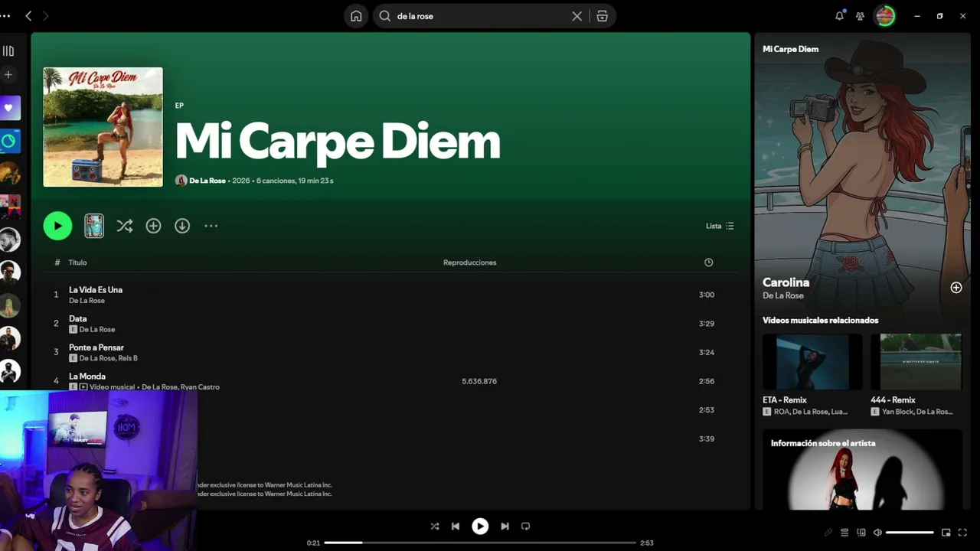Click the 3:24 duration of Ponte a Pensar
980x551 pixels.
pos(707,352)
